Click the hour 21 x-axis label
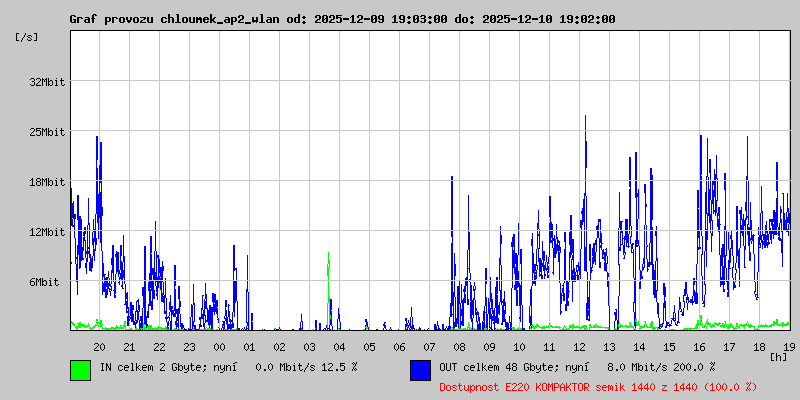The height and width of the screenshot is (400, 800). (129, 347)
